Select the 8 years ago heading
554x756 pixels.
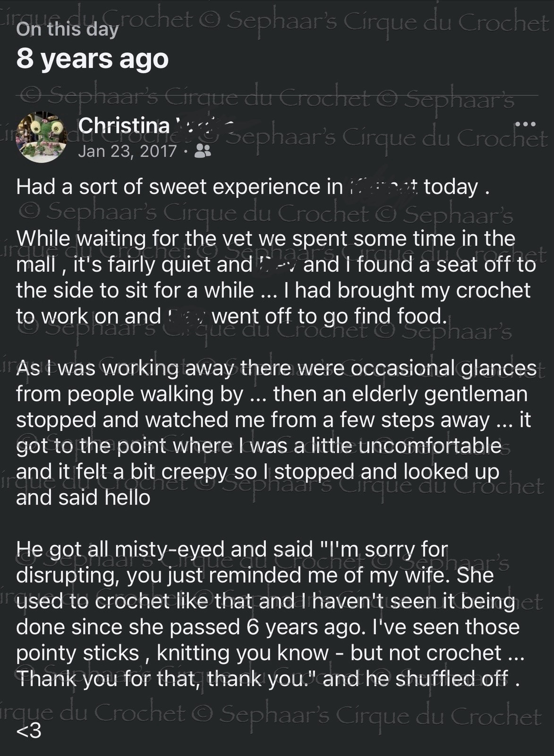pyautogui.click(x=93, y=59)
